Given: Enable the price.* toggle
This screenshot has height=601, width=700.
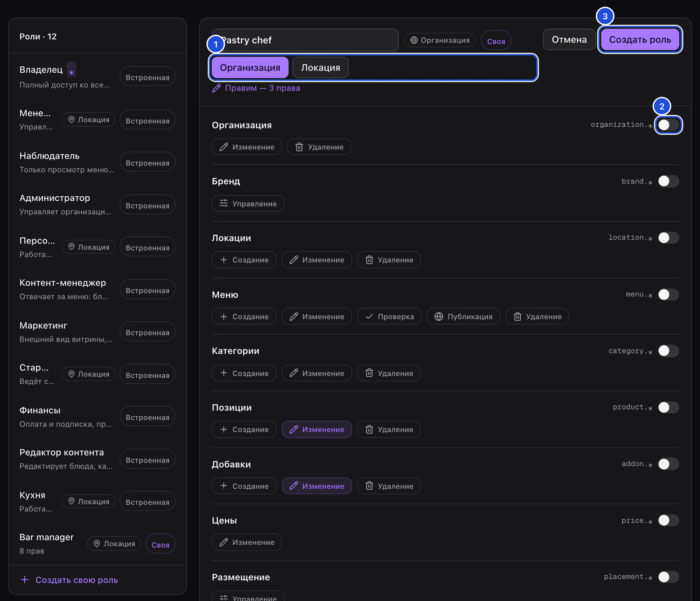Looking at the screenshot, I should pyautogui.click(x=668, y=521).
